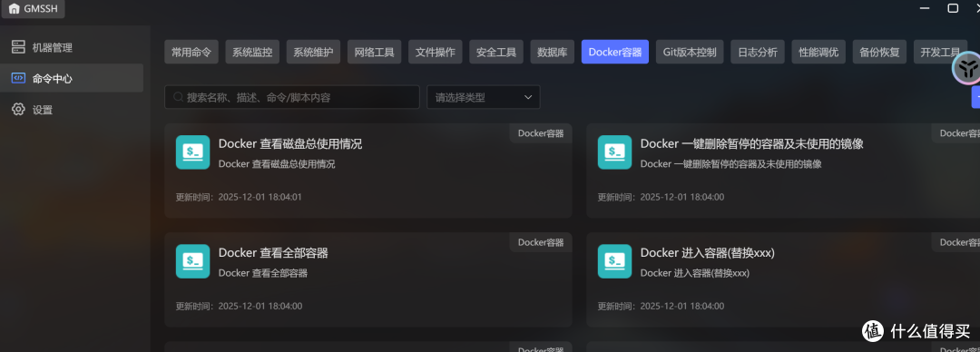
Task: Open 机器管理 in the sidebar
Action: coord(72,47)
